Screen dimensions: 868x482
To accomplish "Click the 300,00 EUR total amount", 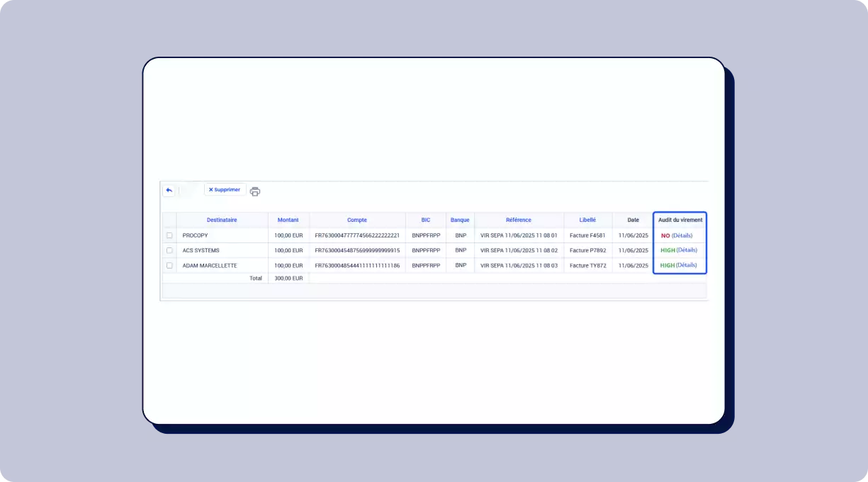I will [288, 279].
